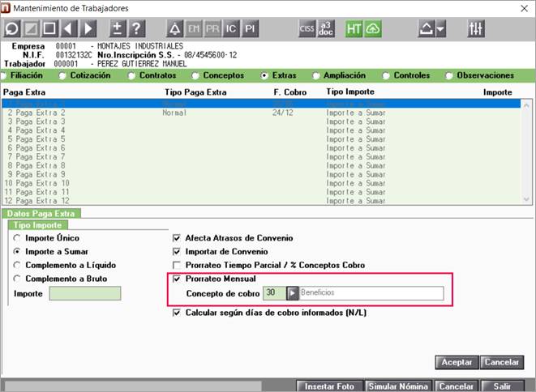Select Complemento a Bruto radio option
The width and height of the screenshot is (536, 392).
60,279
